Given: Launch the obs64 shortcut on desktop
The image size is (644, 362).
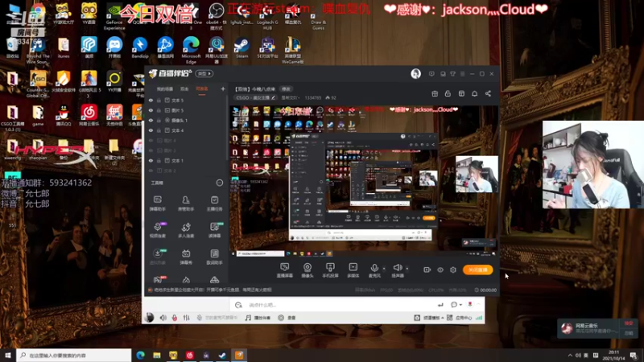Looking at the screenshot, I should coord(217,15).
